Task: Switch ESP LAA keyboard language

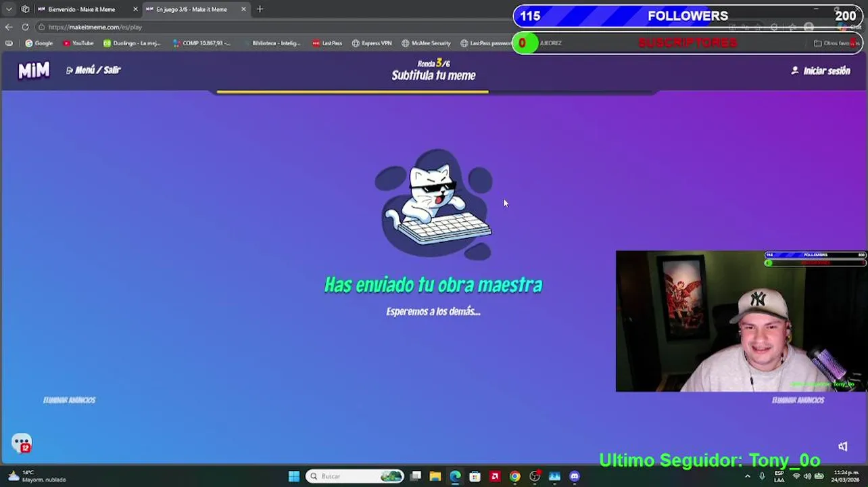Action: point(779,476)
